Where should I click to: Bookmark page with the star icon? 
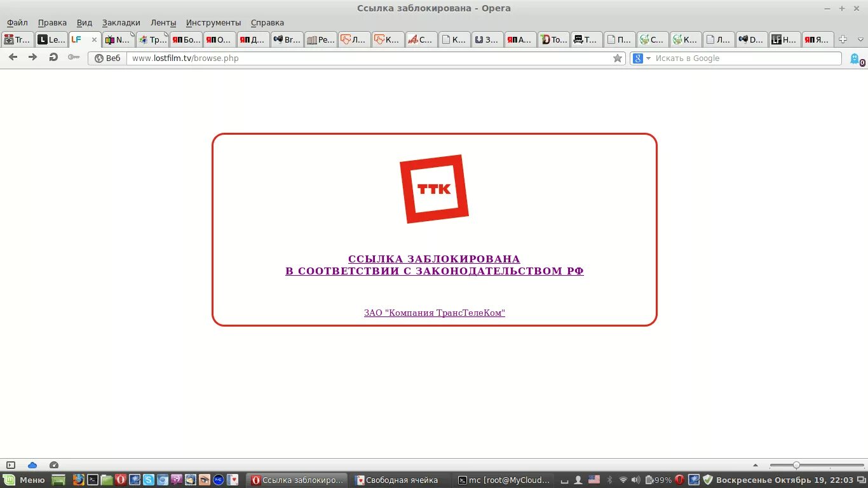pyautogui.click(x=617, y=58)
